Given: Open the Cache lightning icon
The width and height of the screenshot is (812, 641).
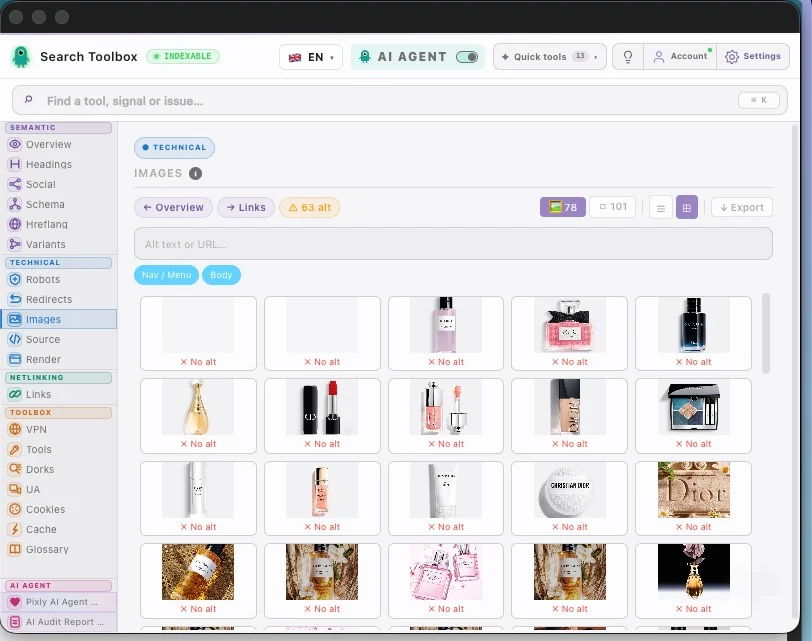Looking at the screenshot, I should [x=15, y=529].
